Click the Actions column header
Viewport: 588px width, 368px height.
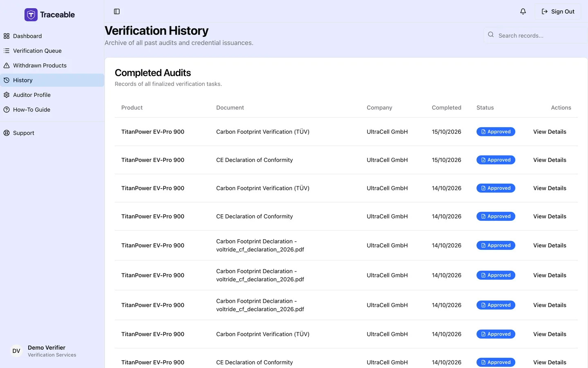click(x=561, y=108)
